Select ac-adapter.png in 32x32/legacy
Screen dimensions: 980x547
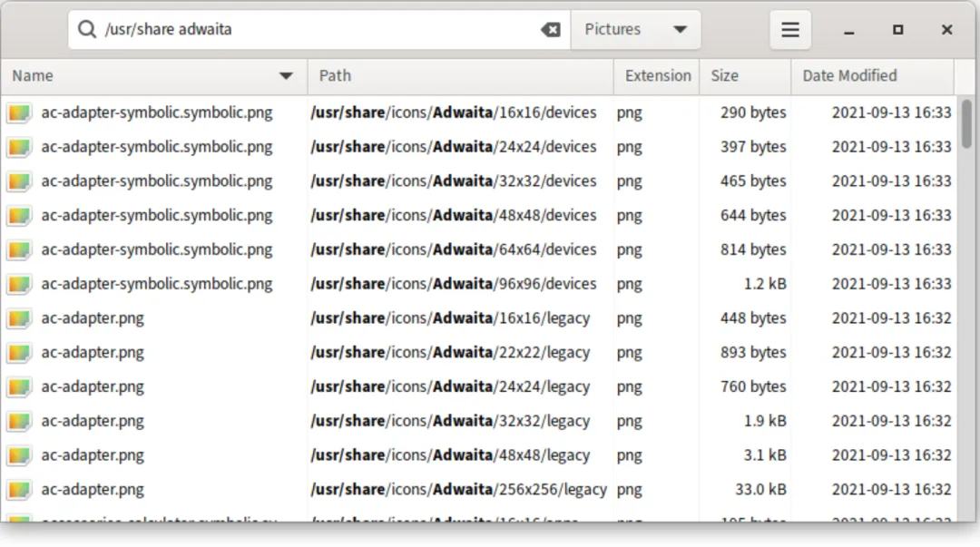coord(93,421)
